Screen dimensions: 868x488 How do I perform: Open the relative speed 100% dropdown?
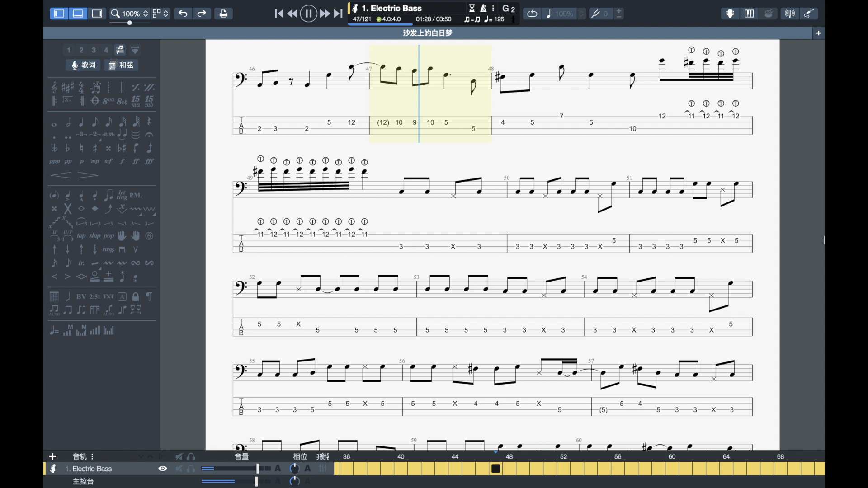tap(564, 14)
